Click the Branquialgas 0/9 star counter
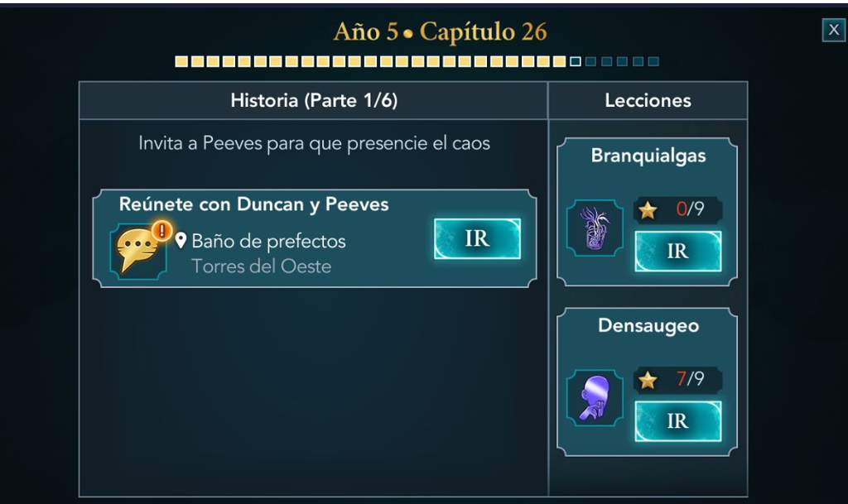Image resolution: width=848 pixels, height=504 pixels. click(677, 209)
